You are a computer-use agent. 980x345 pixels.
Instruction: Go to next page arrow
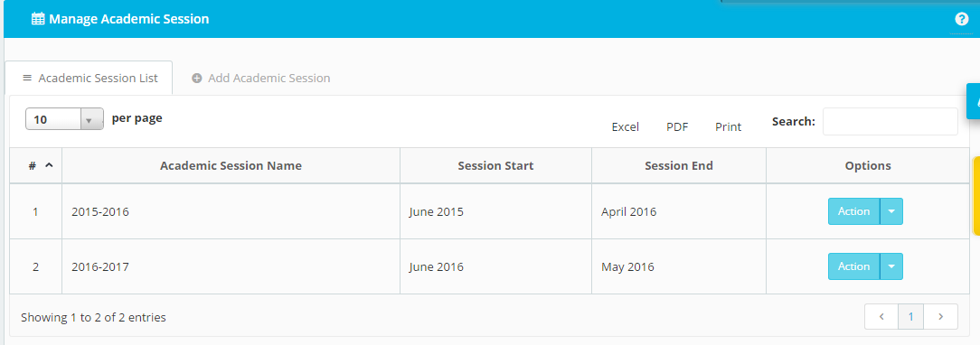coord(940,317)
